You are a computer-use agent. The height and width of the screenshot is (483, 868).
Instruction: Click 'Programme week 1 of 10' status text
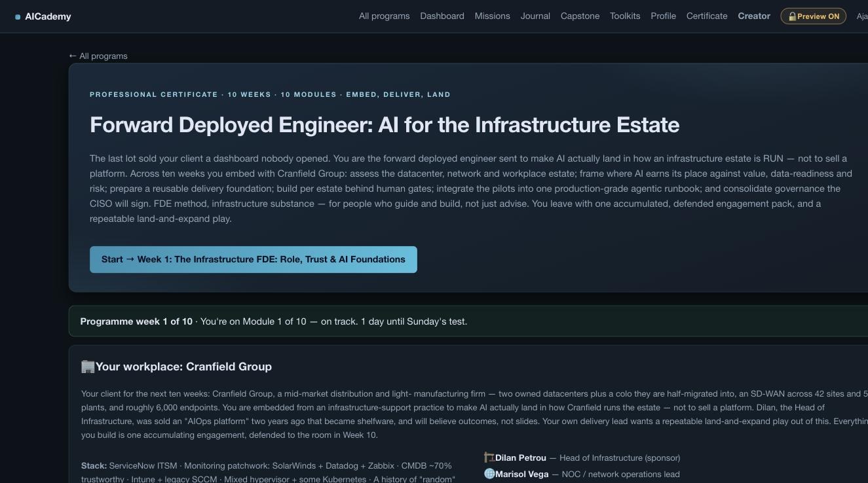pos(136,321)
